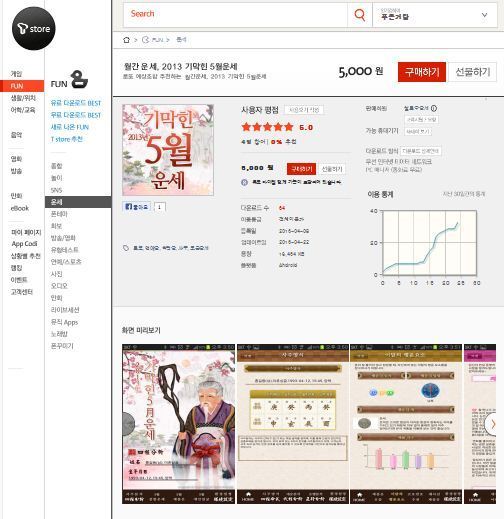Screen dimensions: 504x519
Task: Click the five-star user rating
Action: click(267, 127)
